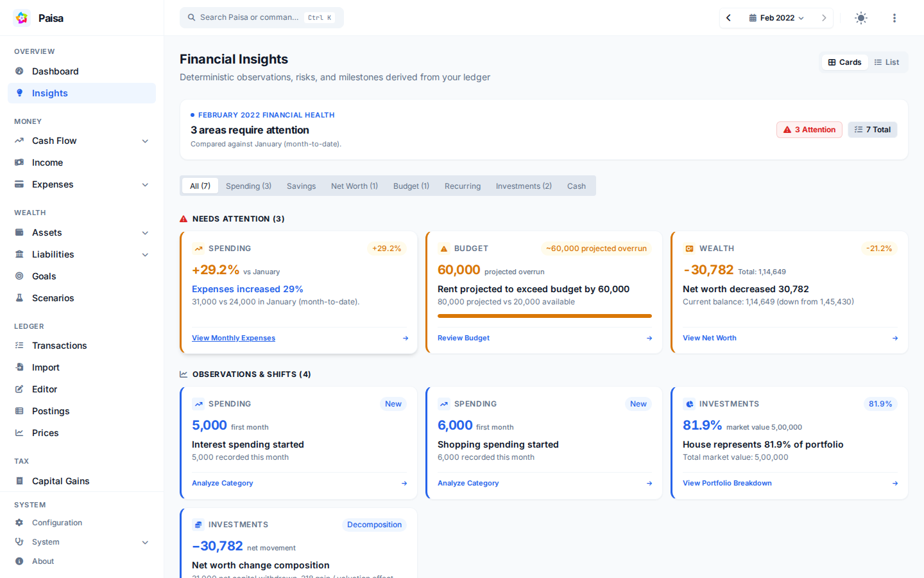Switch to Cards view
This screenshot has width=924, height=578.
click(x=844, y=62)
